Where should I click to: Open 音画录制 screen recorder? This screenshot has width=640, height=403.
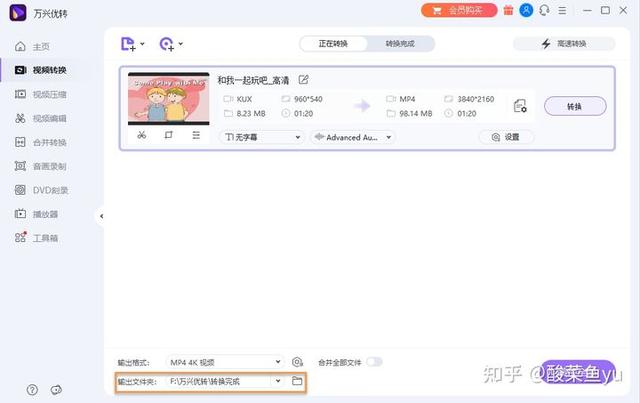pyautogui.click(x=40, y=166)
